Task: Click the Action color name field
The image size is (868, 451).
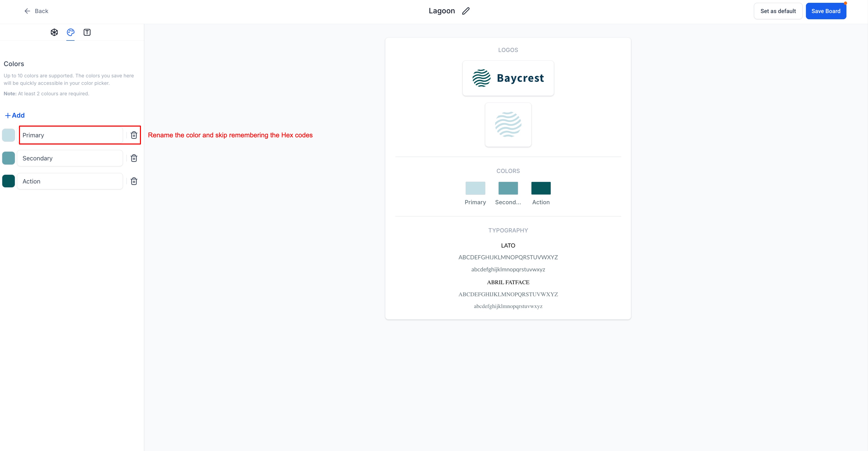Action: tap(70, 181)
